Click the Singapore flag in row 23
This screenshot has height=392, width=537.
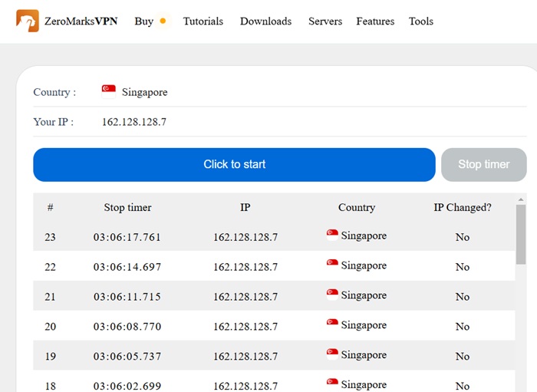pyautogui.click(x=332, y=236)
